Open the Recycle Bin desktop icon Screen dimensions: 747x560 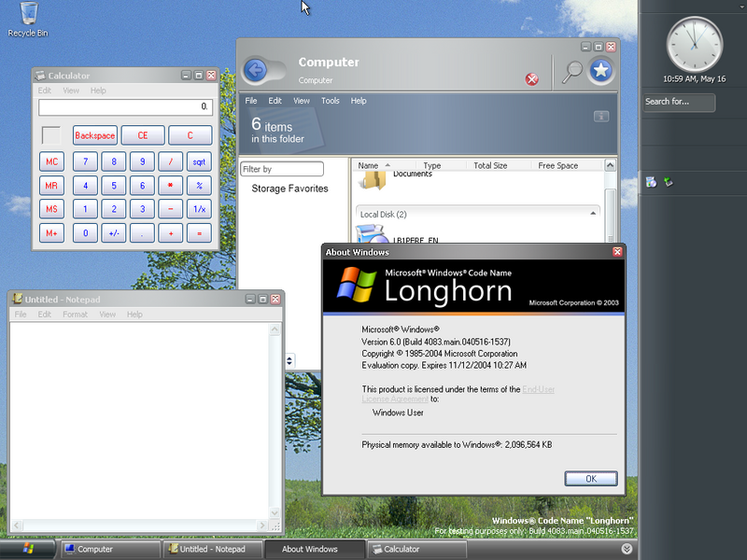pyautogui.click(x=28, y=19)
